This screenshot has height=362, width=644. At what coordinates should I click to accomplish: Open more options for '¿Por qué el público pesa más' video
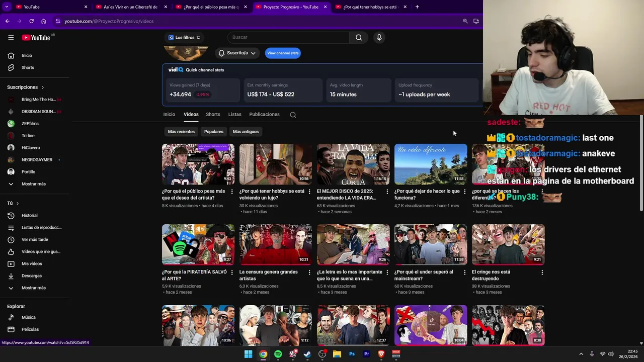tap(232, 192)
